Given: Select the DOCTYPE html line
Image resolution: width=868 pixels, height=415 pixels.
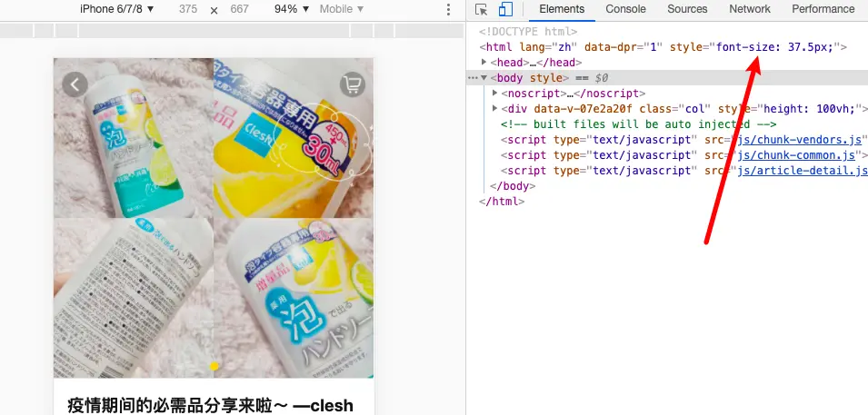Looking at the screenshot, I should point(528,32).
